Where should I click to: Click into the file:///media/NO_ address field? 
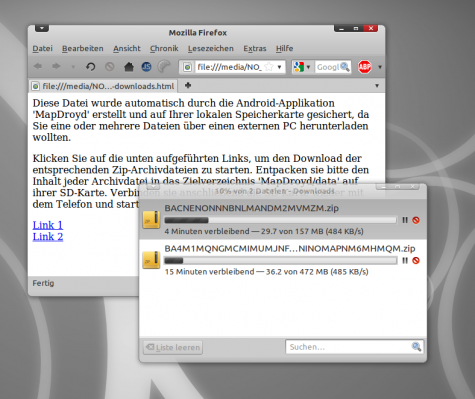tap(229, 67)
